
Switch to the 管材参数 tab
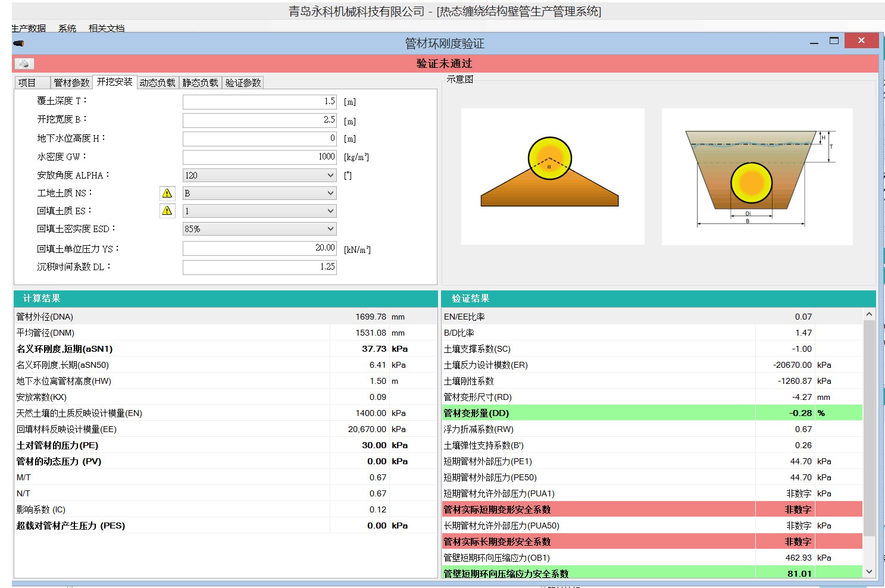pos(71,83)
